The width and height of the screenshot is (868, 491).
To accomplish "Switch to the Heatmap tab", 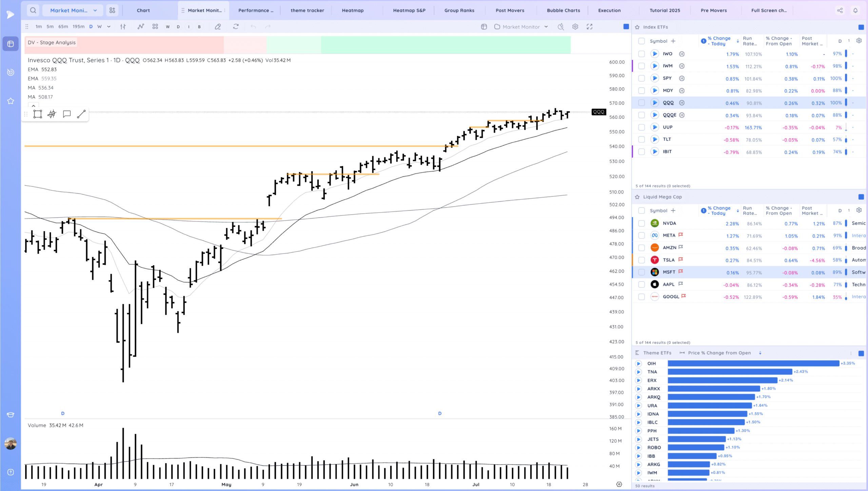I will [353, 11].
